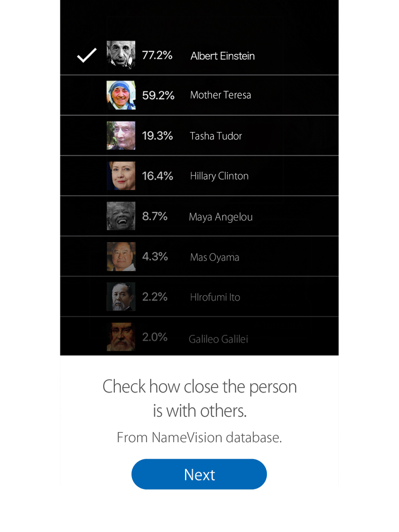Image resolution: width=399 pixels, height=532 pixels.
Task: Open Albert Einstein's face thumbnail
Action: click(121, 55)
